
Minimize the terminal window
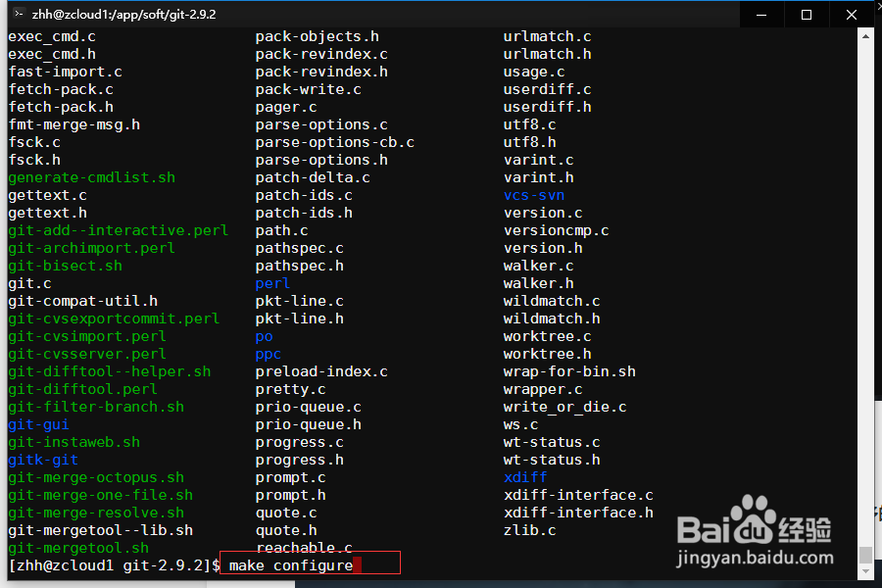click(761, 15)
